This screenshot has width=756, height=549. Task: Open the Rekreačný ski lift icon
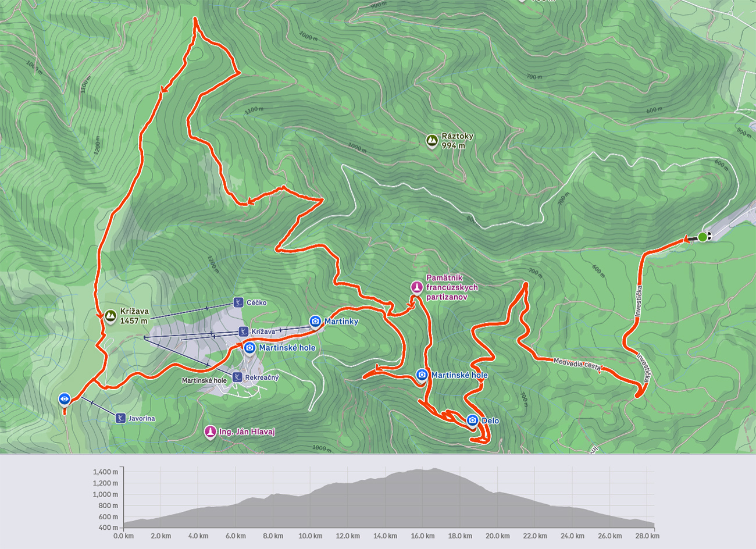(237, 377)
